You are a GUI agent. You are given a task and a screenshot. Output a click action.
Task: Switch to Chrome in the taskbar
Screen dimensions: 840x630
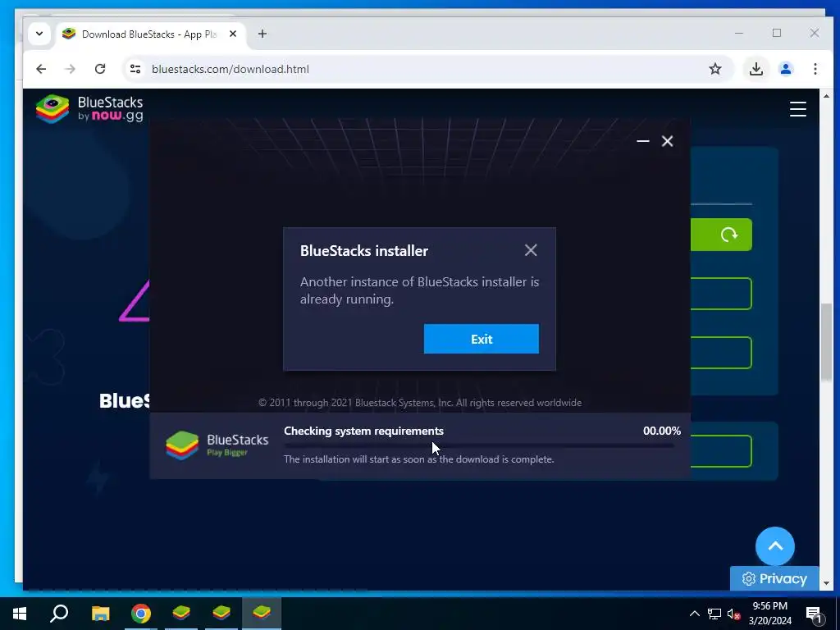(141, 614)
